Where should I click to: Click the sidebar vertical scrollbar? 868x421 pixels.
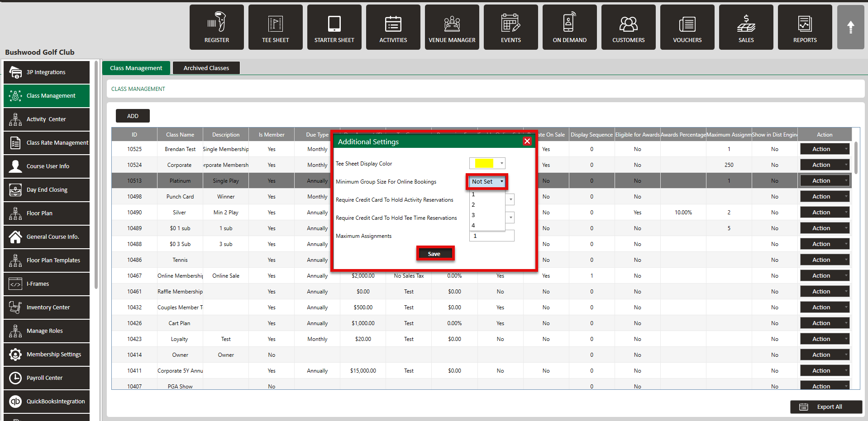(x=96, y=174)
